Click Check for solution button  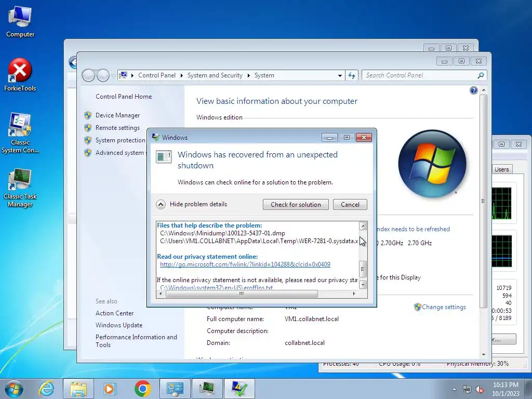[296, 204]
